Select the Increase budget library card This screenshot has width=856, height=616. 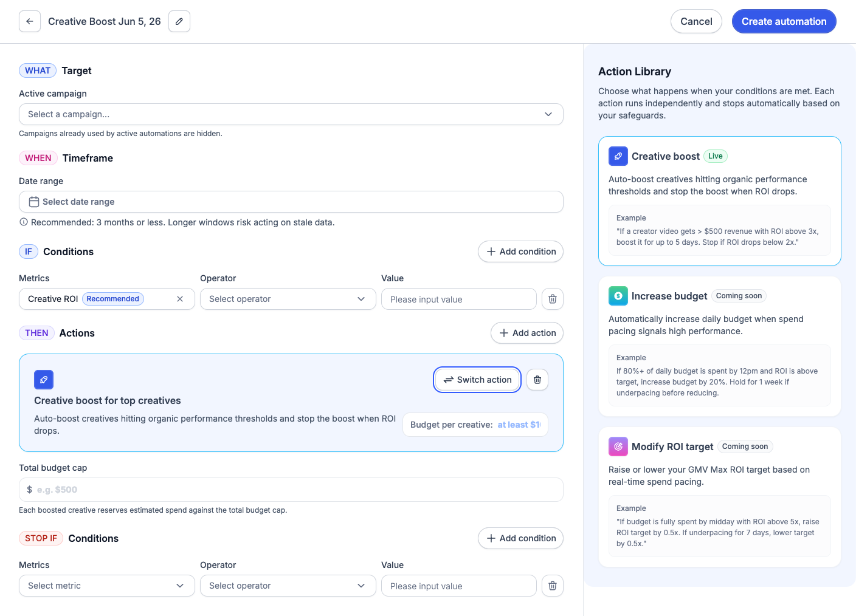click(720, 346)
